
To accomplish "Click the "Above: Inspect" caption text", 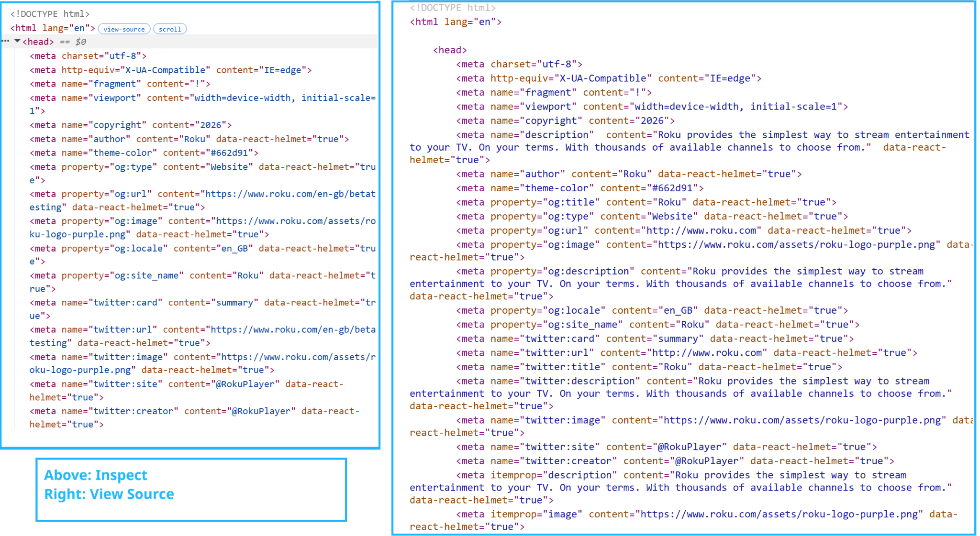I will [96, 475].
